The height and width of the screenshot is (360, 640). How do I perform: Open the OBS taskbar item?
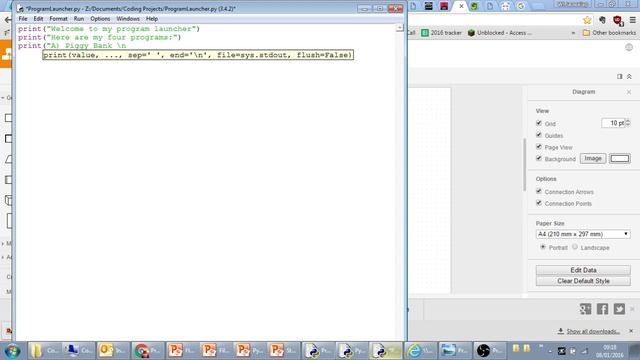pyautogui.click(x=489, y=351)
